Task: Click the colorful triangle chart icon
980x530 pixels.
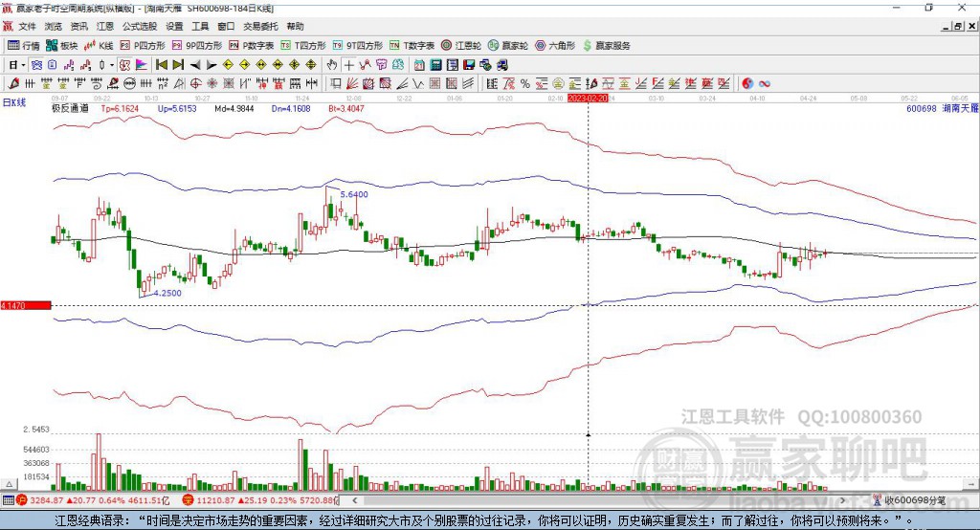Action: coord(142,65)
